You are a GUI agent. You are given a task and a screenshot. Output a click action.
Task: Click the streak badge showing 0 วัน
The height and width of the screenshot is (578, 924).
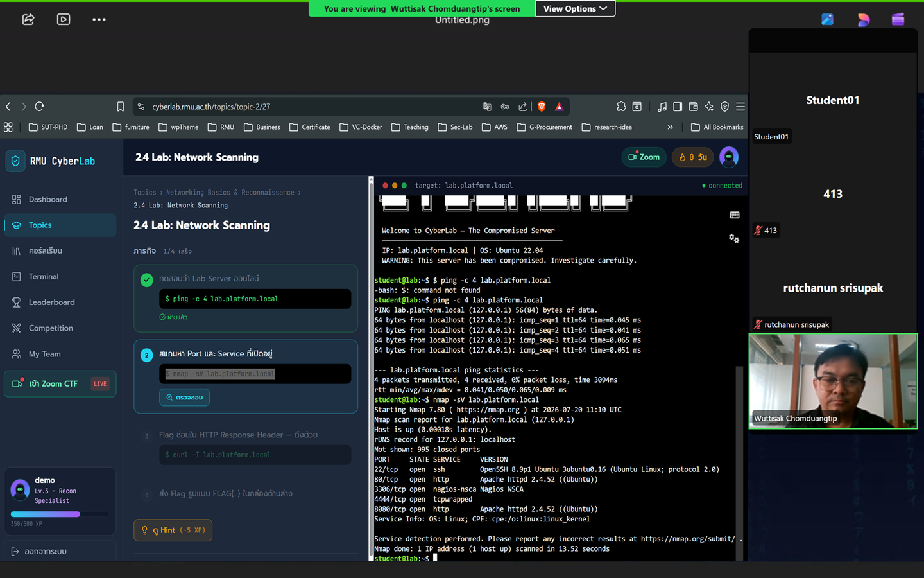click(693, 157)
